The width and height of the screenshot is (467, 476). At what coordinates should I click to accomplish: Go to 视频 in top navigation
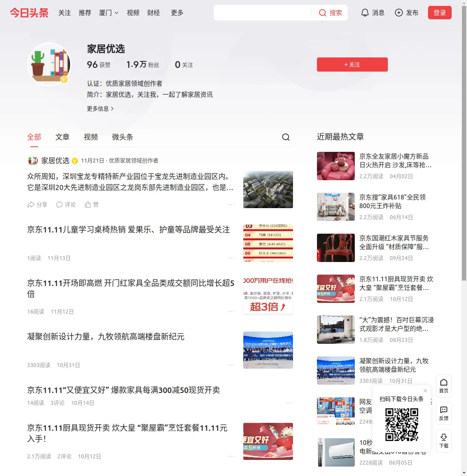point(133,13)
